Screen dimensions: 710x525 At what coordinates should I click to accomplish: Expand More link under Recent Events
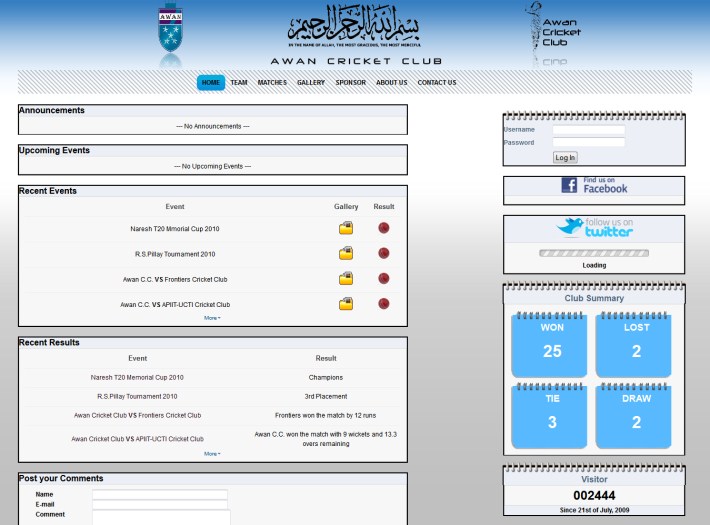pos(212,318)
